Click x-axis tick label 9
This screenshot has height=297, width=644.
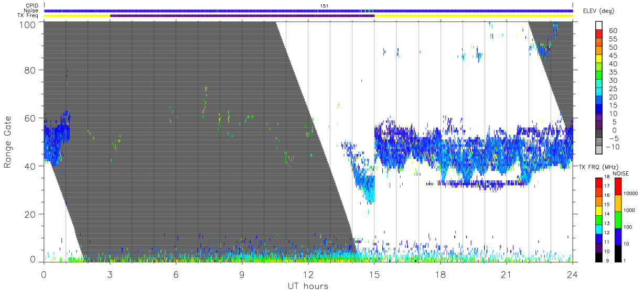pos(242,273)
